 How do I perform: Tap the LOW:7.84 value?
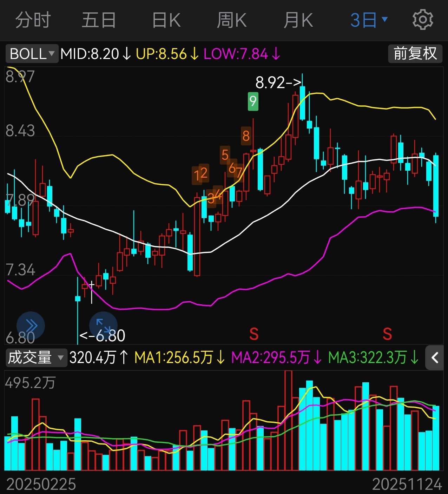[x=242, y=54]
